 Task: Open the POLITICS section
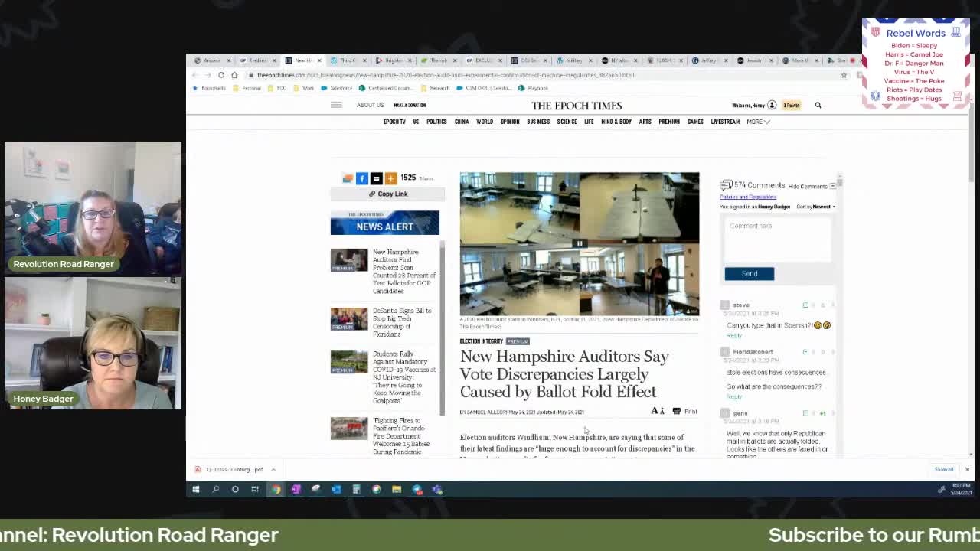tap(436, 122)
